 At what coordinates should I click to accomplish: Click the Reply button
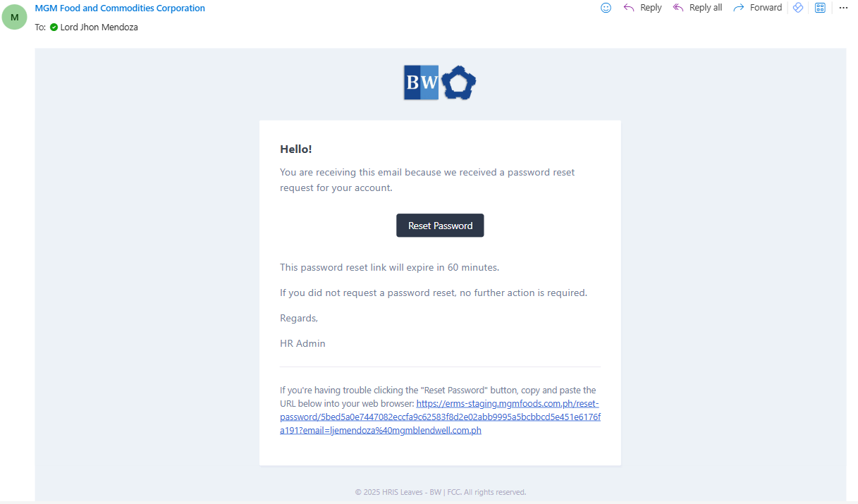tap(642, 8)
